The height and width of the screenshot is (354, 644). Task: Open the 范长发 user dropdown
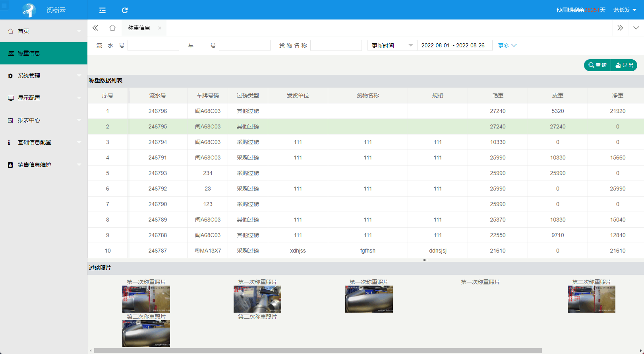click(x=625, y=10)
